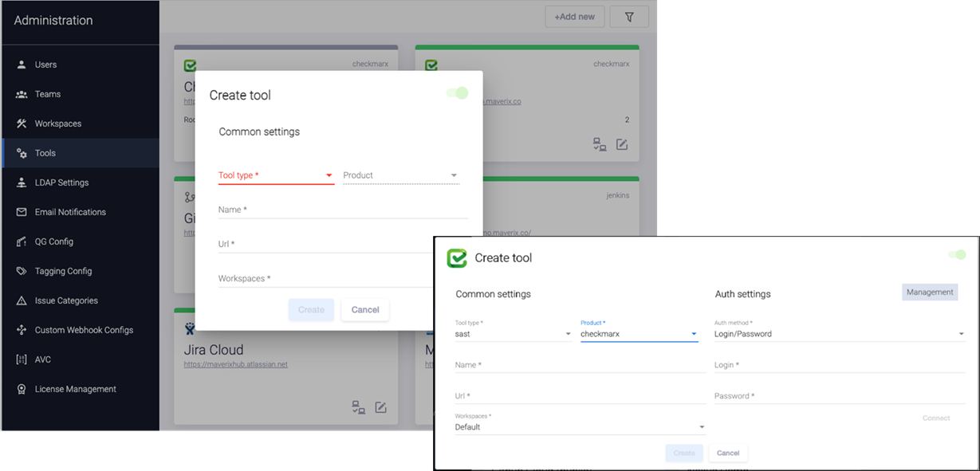The image size is (980, 471).
Task: Click the Connect button
Action: (x=936, y=418)
